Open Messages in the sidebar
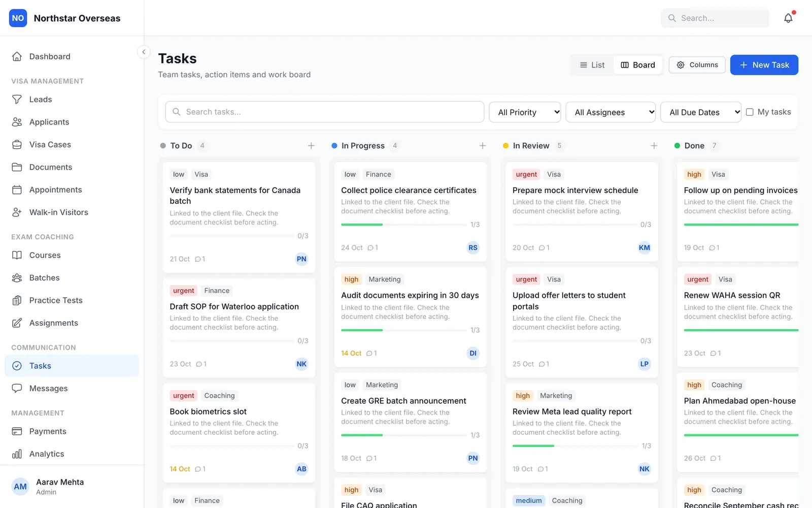This screenshot has height=508, width=812. point(72,389)
